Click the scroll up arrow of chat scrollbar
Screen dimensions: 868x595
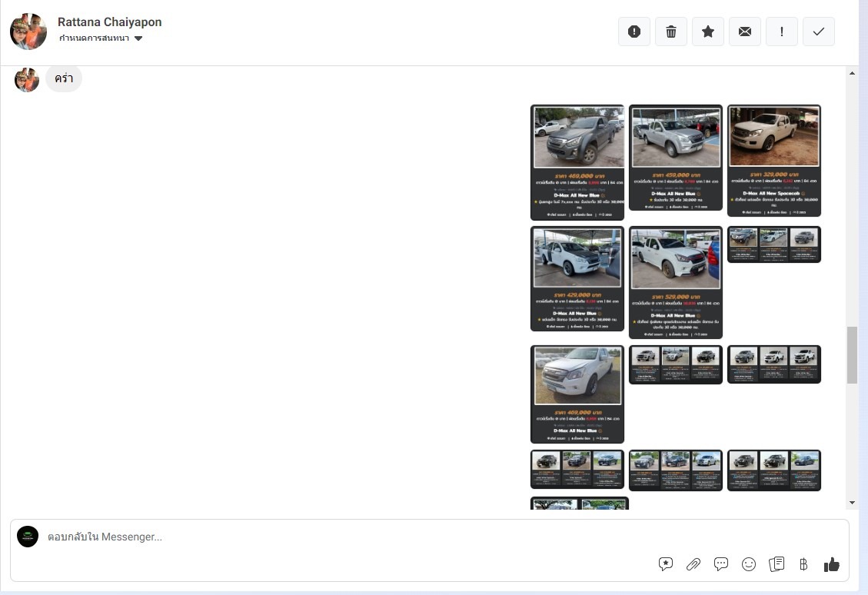[852, 73]
